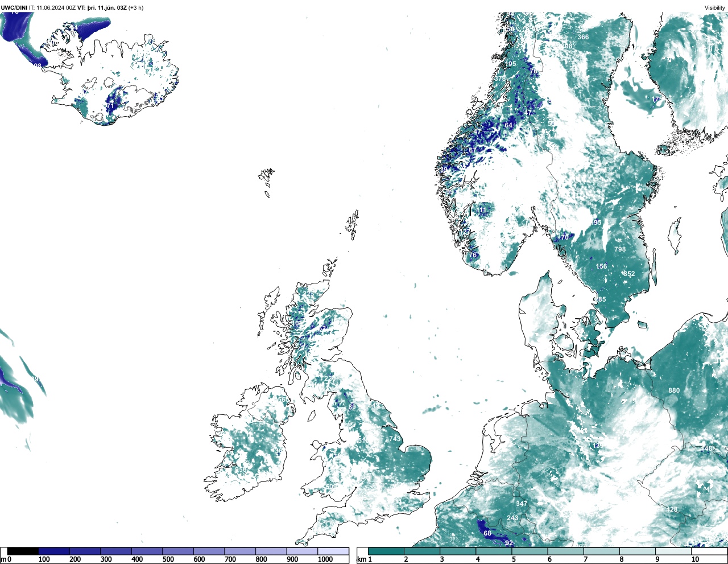Click the '156' value in Sweden
Image resolution: width=728 pixels, height=564 pixels.
pos(602,266)
